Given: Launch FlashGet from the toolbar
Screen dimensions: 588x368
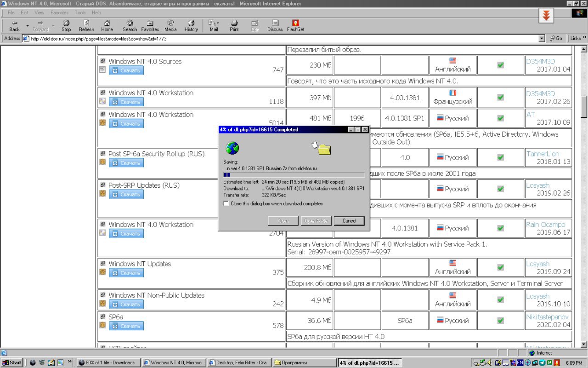Looking at the screenshot, I should tap(296, 26).
